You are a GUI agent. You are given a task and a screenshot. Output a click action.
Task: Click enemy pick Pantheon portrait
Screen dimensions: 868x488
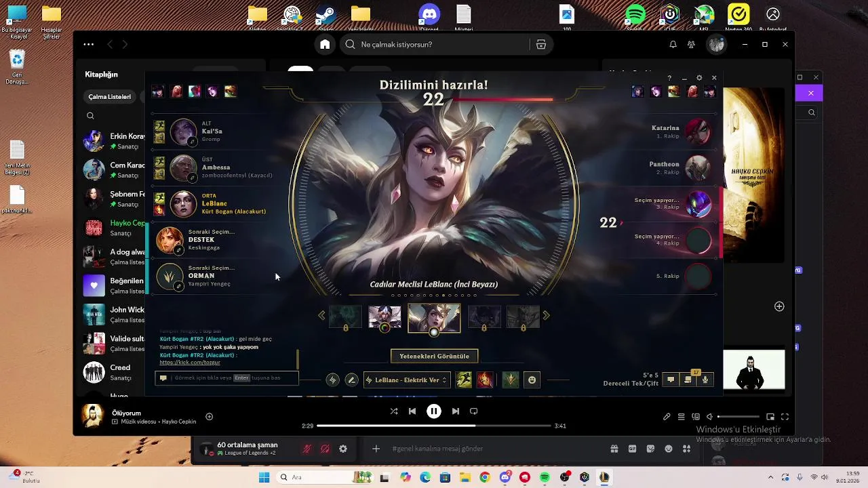pyautogui.click(x=698, y=167)
